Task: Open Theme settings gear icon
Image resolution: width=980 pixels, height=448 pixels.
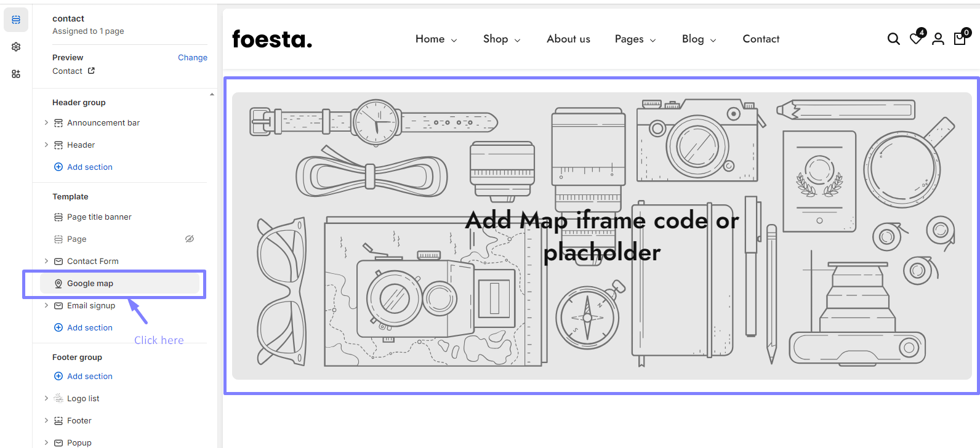Action: [x=16, y=47]
